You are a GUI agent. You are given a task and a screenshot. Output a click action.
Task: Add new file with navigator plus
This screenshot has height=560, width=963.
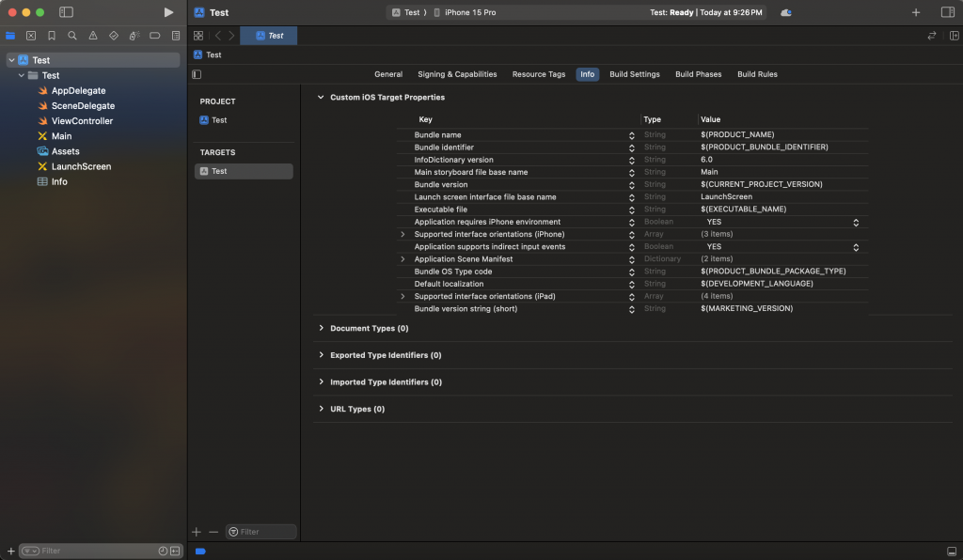(x=10, y=551)
